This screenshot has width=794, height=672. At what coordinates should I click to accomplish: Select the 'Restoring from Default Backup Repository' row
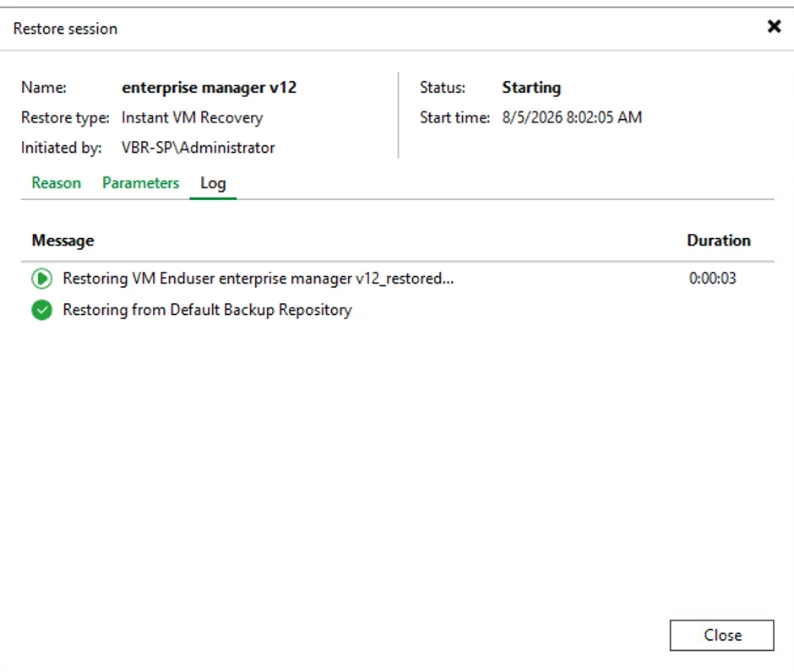point(398,310)
